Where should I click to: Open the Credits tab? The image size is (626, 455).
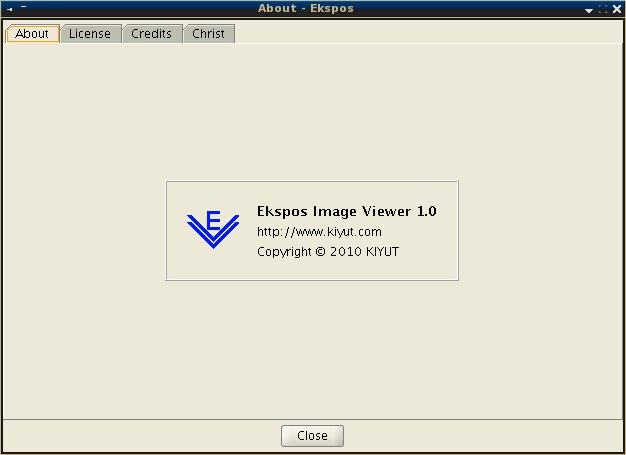(152, 34)
